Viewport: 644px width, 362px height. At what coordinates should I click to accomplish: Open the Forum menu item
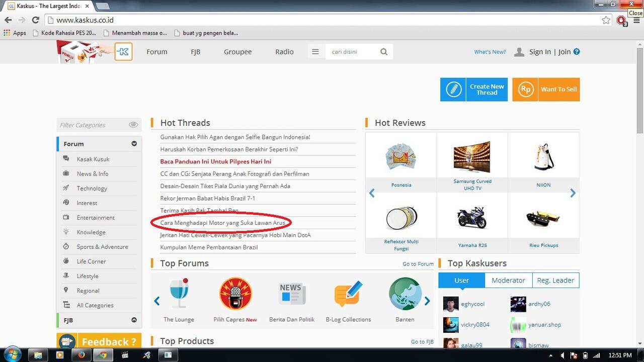click(x=157, y=52)
